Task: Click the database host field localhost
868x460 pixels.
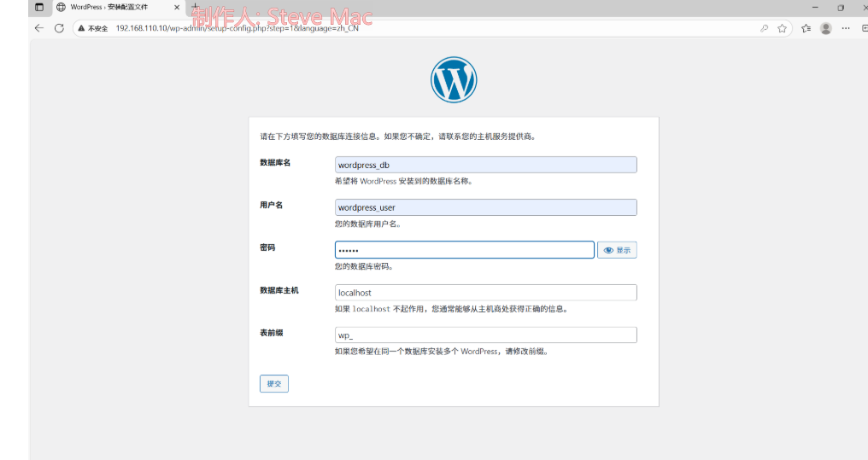Action: coord(485,293)
